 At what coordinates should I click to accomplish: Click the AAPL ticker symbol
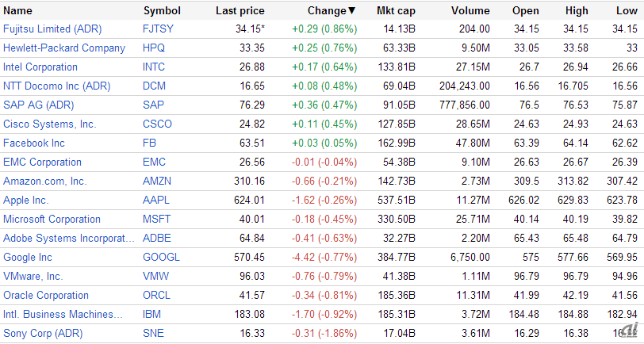tap(157, 201)
